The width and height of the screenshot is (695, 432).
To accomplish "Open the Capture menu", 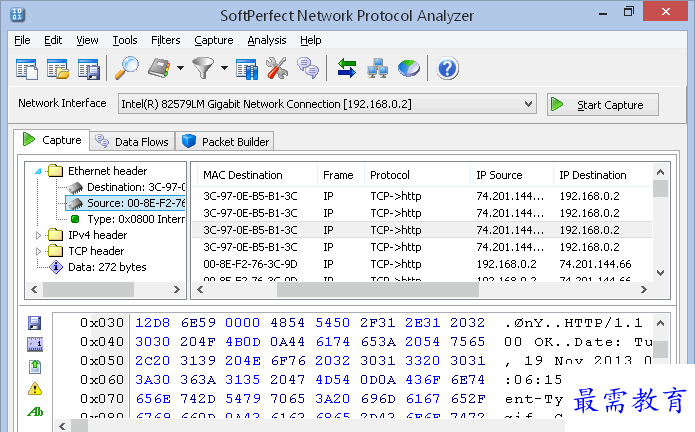I will coord(214,40).
